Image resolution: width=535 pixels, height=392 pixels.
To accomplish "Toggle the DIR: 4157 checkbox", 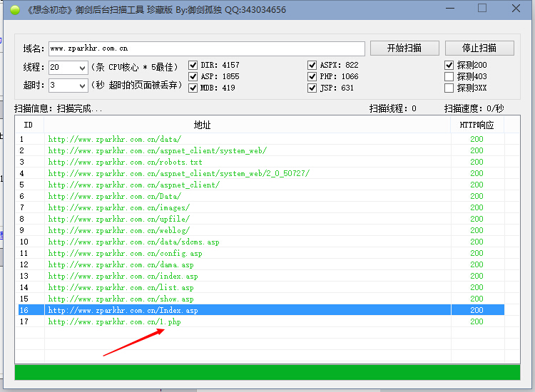I will (193, 65).
